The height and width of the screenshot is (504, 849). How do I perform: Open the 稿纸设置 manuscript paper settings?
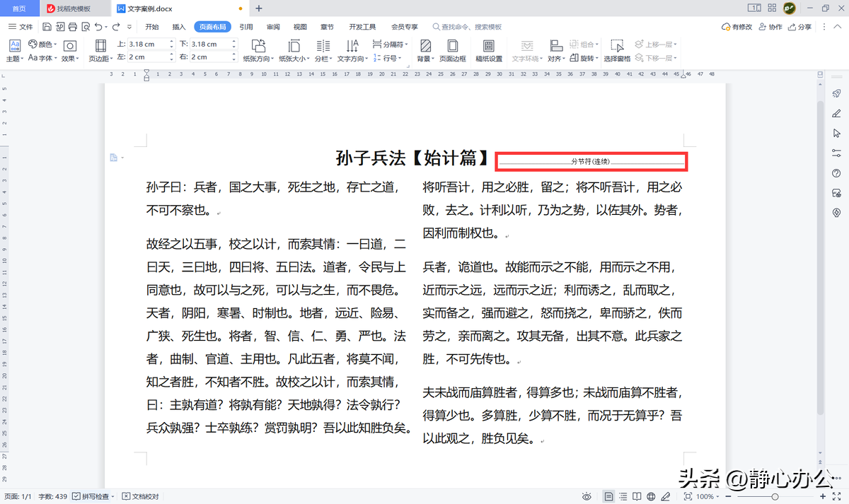[x=488, y=50]
